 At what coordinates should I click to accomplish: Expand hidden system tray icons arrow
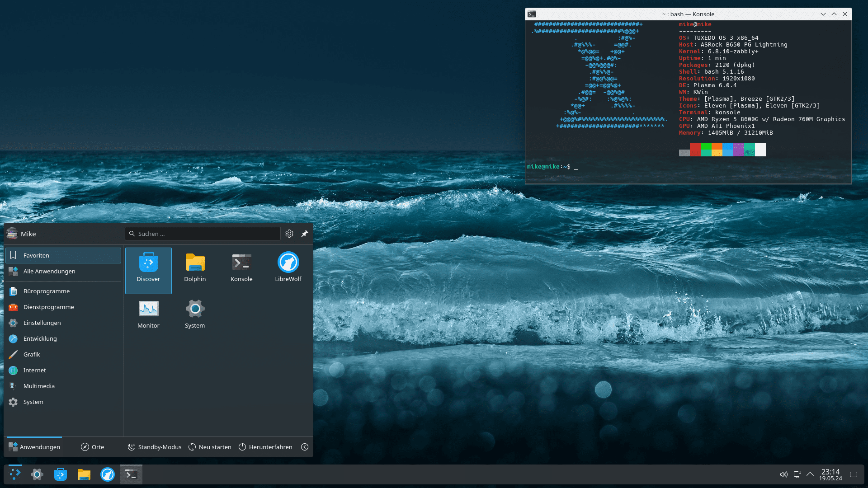(x=810, y=474)
